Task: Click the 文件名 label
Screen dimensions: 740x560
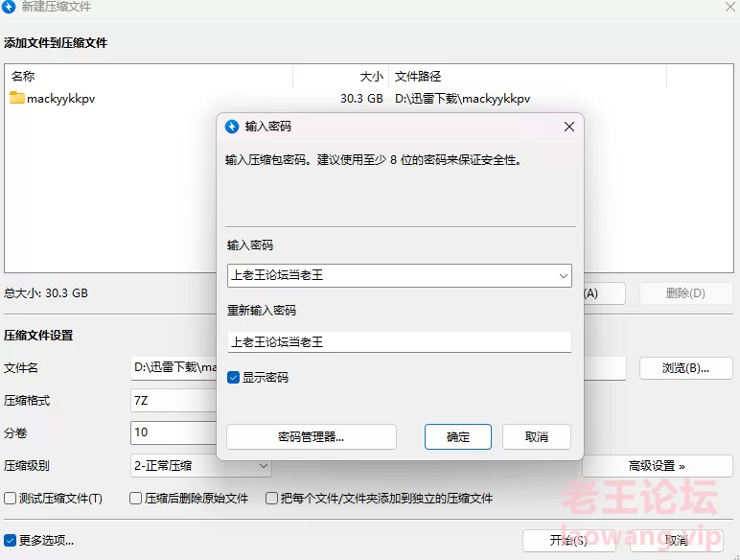Action: click(x=21, y=368)
